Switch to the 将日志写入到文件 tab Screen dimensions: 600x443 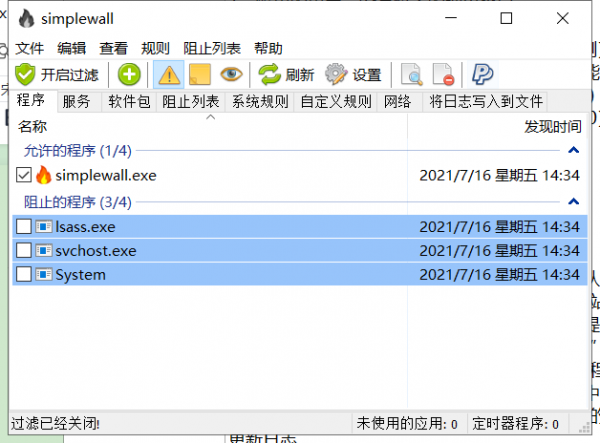click(486, 102)
